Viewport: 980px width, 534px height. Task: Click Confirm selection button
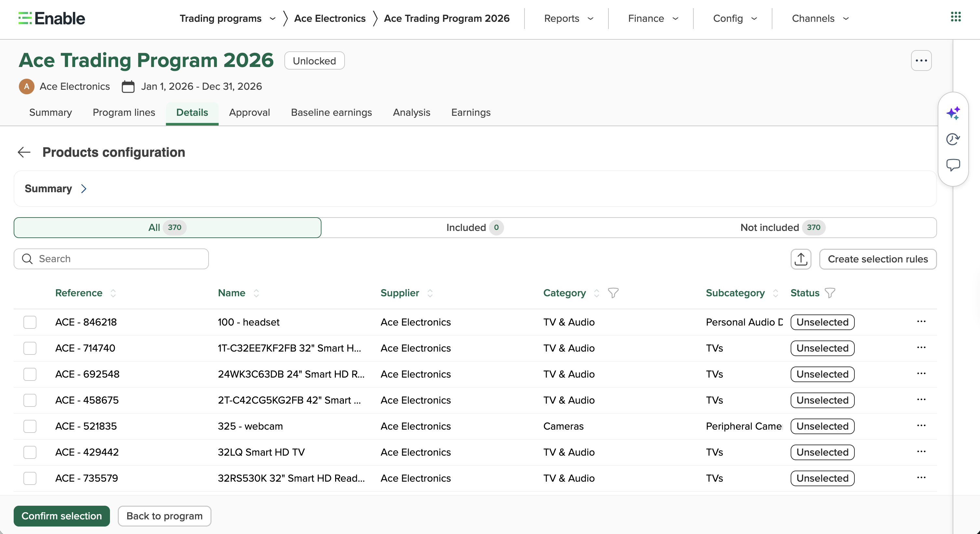point(61,516)
